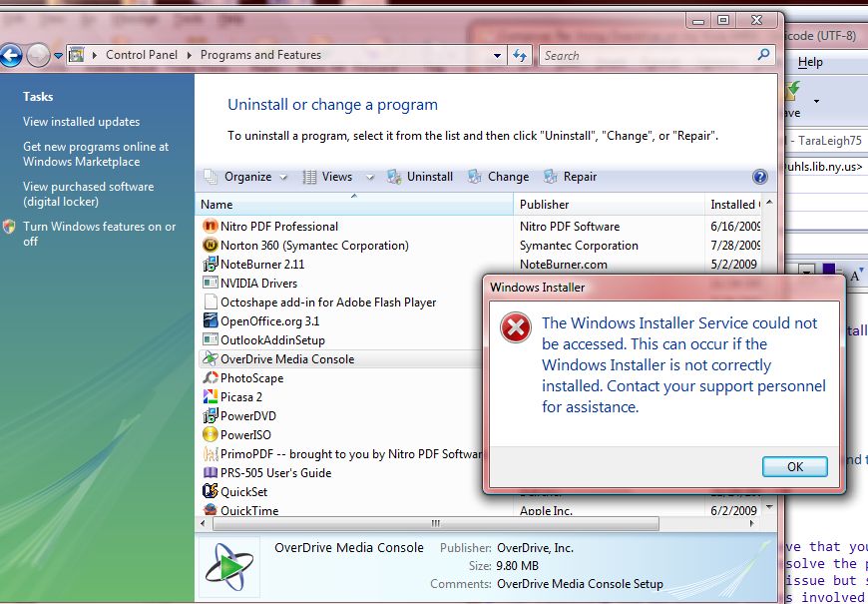
Task: Click the list's scroll-up arrow
Action: click(769, 203)
